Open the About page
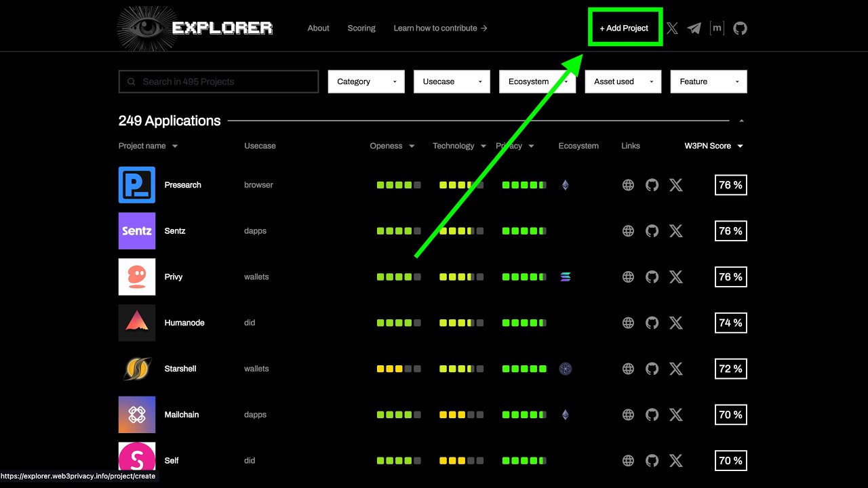Screen dimensions: 868x488 point(318,28)
